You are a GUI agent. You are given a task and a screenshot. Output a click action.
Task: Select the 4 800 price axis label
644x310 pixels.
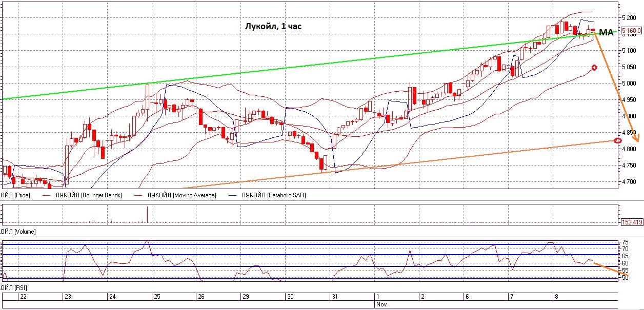point(630,149)
